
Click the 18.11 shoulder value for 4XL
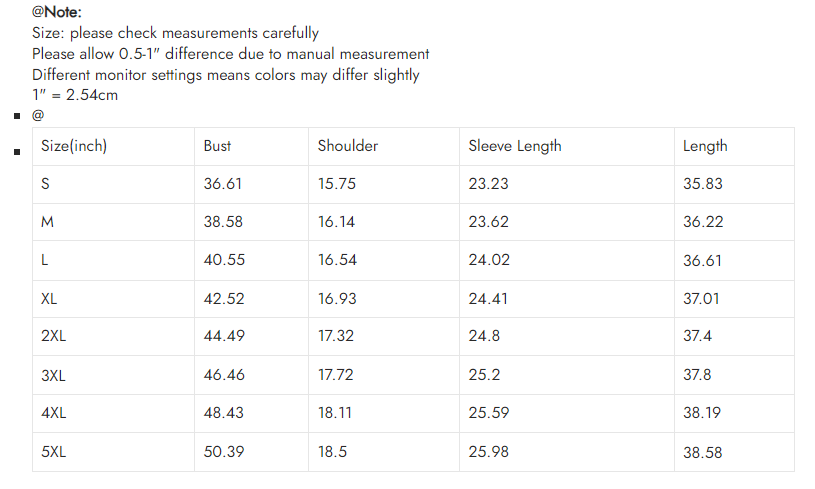335,413
